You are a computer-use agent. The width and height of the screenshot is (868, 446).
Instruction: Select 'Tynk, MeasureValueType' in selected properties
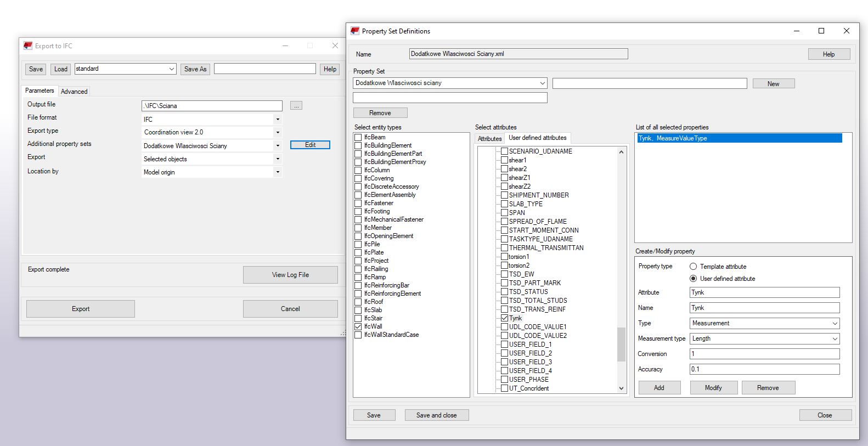739,138
